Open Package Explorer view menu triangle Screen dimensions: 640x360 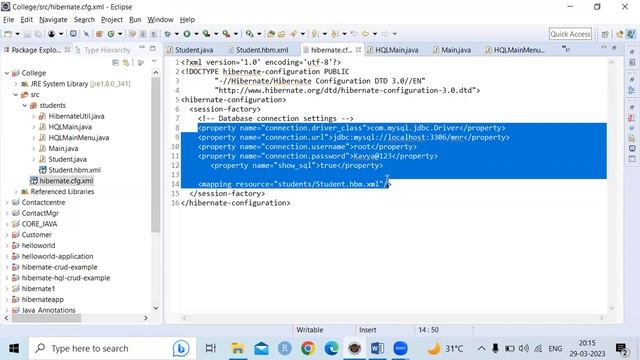(x=154, y=62)
